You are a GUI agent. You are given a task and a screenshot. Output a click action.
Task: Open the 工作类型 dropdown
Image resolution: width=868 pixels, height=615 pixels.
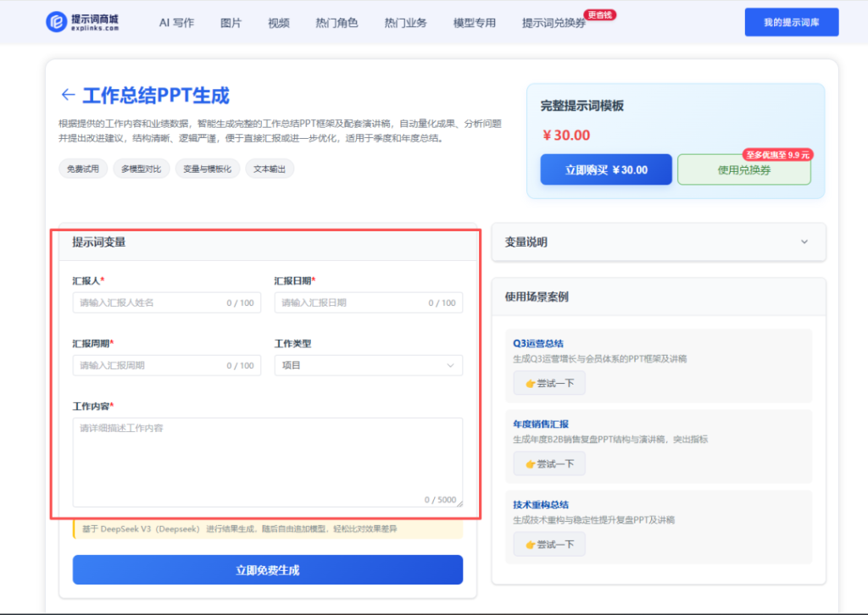[x=368, y=365]
